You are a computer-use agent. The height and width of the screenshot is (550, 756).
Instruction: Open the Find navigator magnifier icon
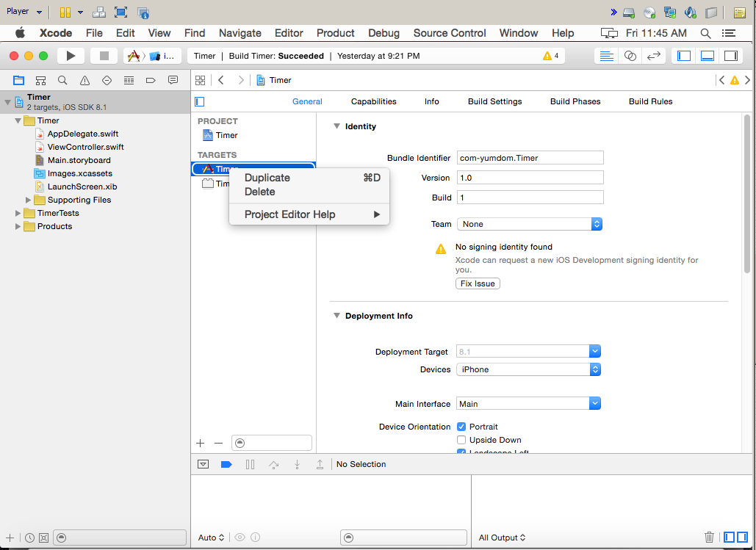(62, 81)
